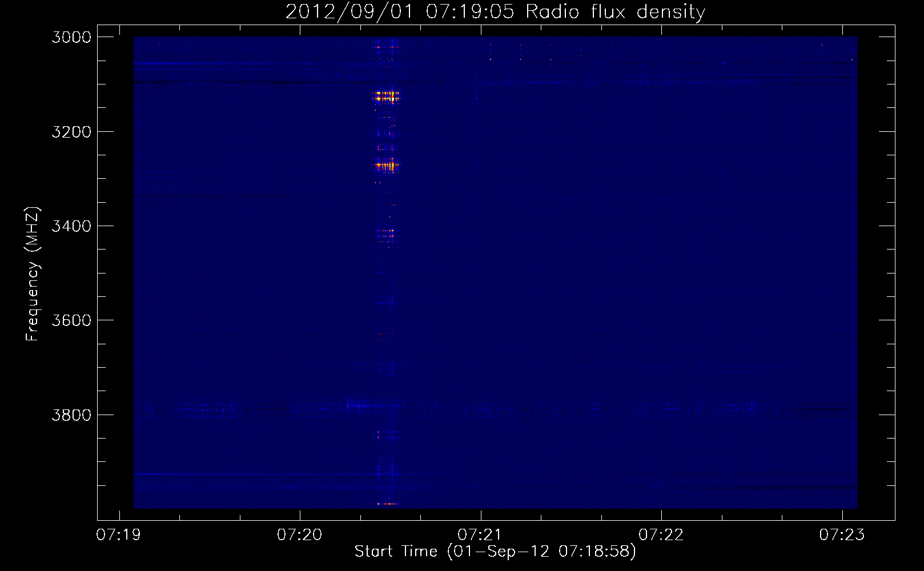The height and width of the screenshot is (571, 924).
Task: Click the 3800 frequency tick label
Action: tap(71, 415)
